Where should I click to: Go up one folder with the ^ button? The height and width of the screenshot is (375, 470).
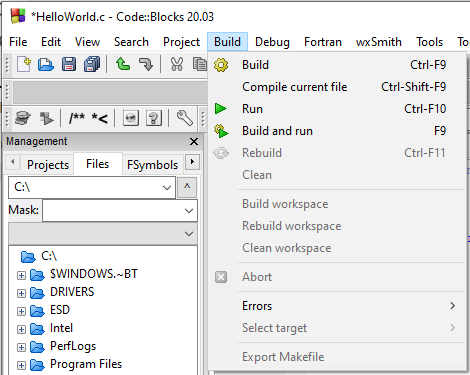(x=187, y=187)
